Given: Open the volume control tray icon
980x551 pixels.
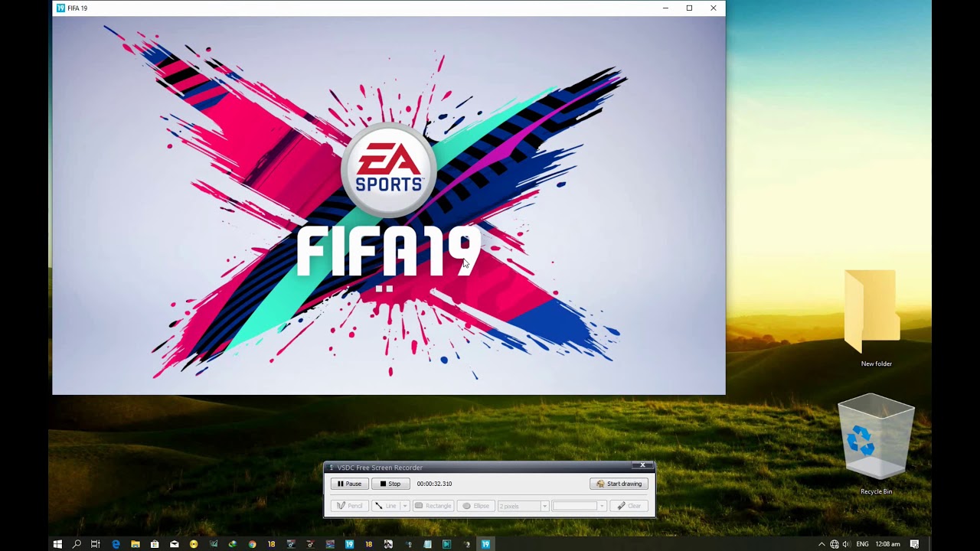Looking at the screenshot, I should pos(846,544).
